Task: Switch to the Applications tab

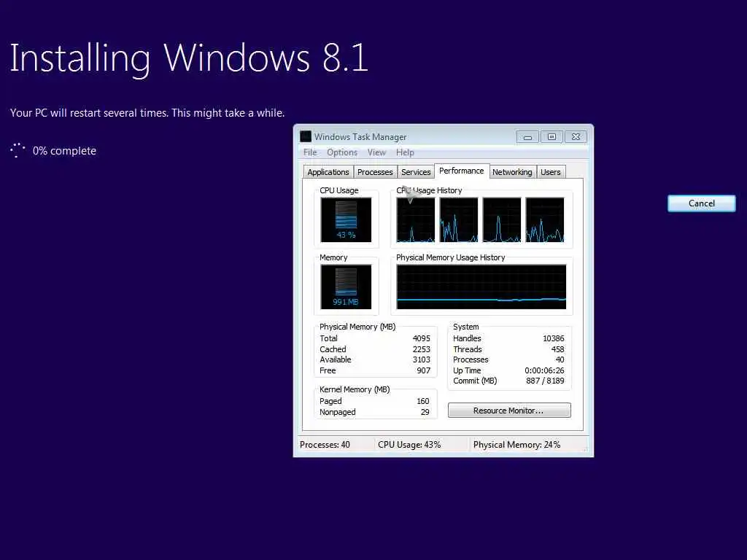Action: (x=328, y=172)
